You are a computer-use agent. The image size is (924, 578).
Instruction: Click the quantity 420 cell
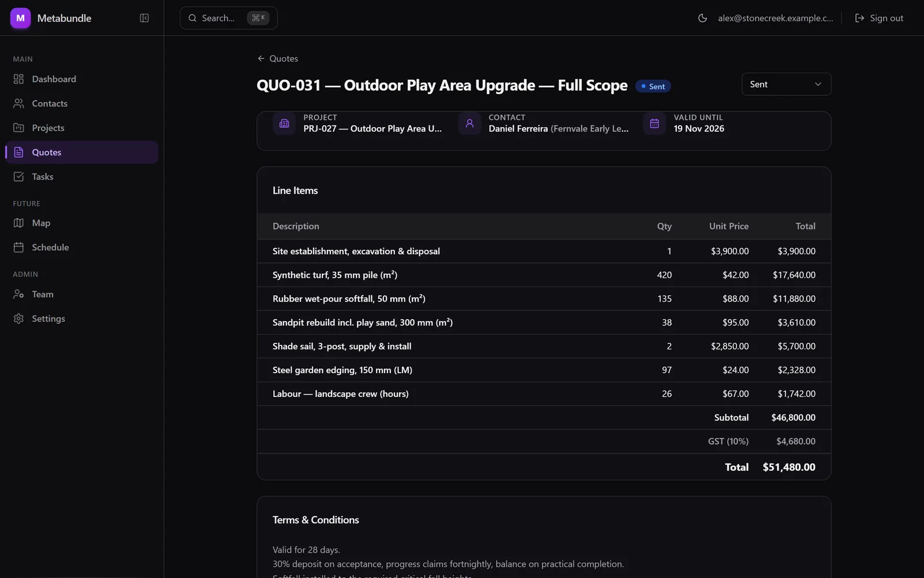(x=664, y=275)
